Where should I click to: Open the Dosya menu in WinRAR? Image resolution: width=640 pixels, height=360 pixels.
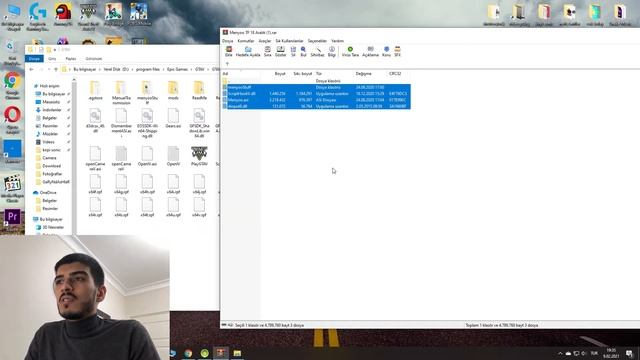(227, 41)
